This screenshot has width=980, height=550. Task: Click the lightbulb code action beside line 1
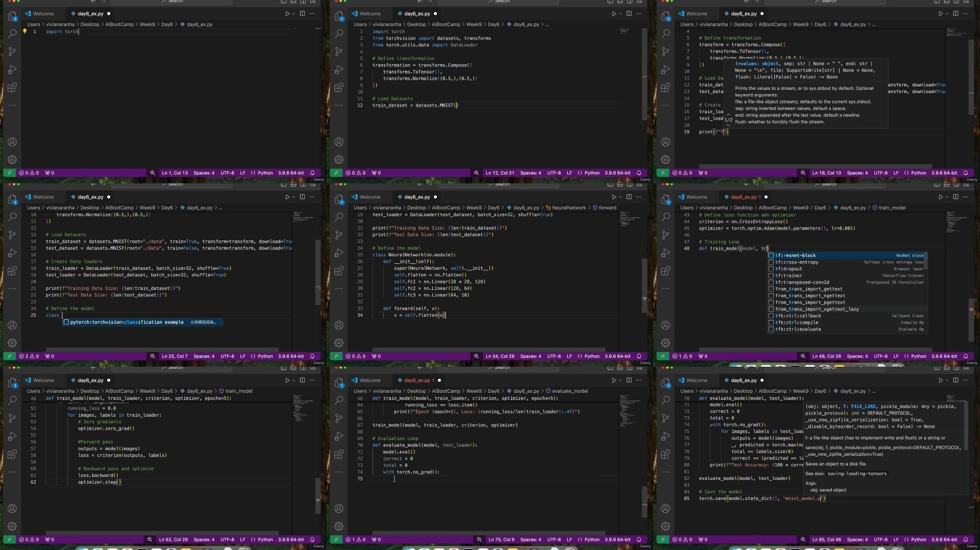pos(24,32)
